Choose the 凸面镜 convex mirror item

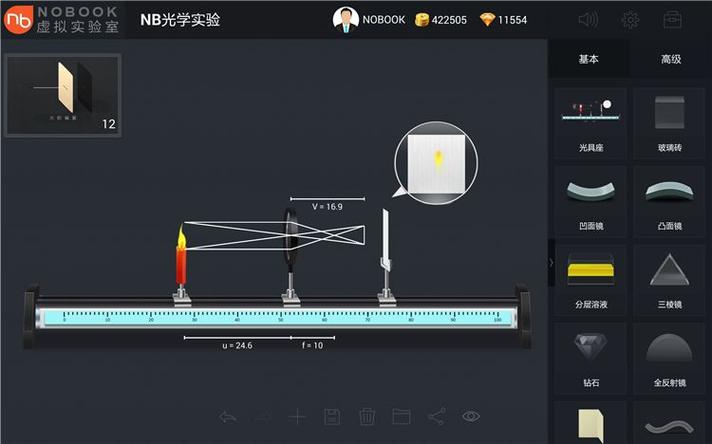click(669, 202)
